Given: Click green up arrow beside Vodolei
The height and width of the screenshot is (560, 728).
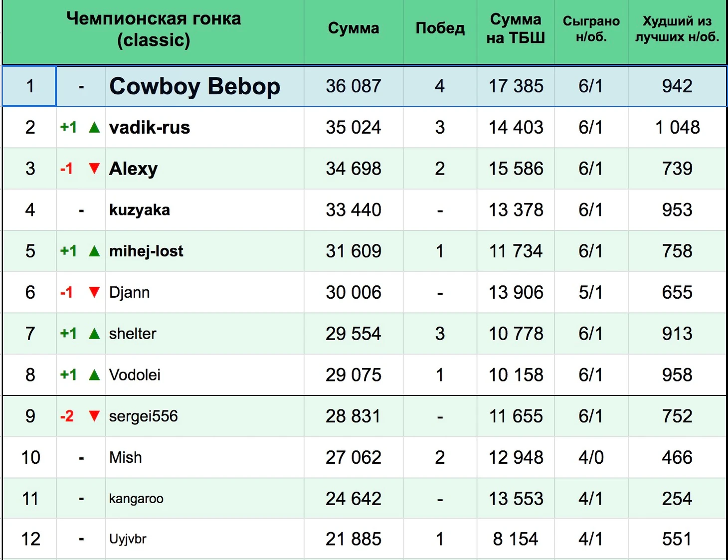Looking at the screenshot, I should [x=94, y=375].
